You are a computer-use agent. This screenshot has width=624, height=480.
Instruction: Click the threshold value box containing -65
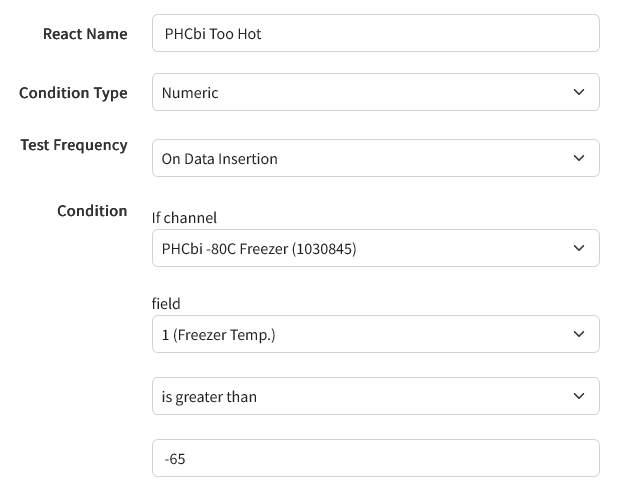click(375, 459)
